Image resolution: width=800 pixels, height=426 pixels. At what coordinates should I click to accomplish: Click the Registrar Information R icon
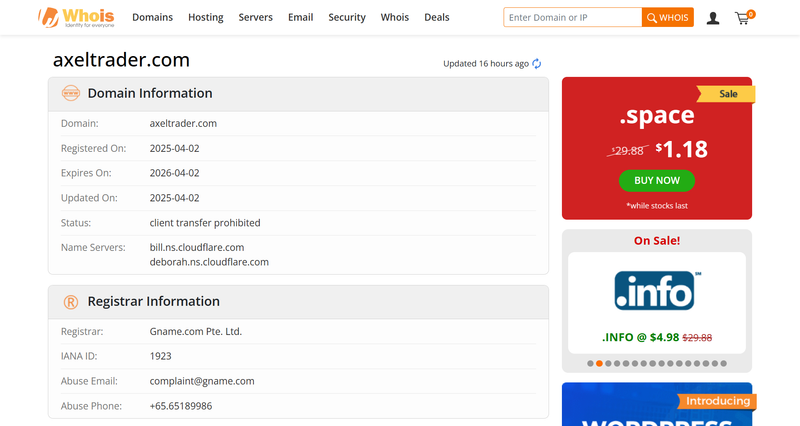pos(70,302)
